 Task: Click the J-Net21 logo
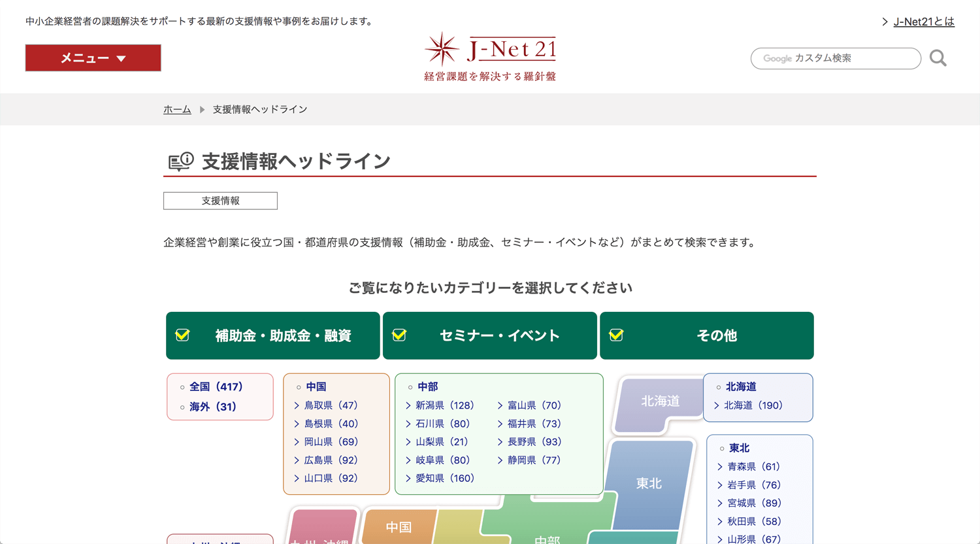tap(490, 57)
